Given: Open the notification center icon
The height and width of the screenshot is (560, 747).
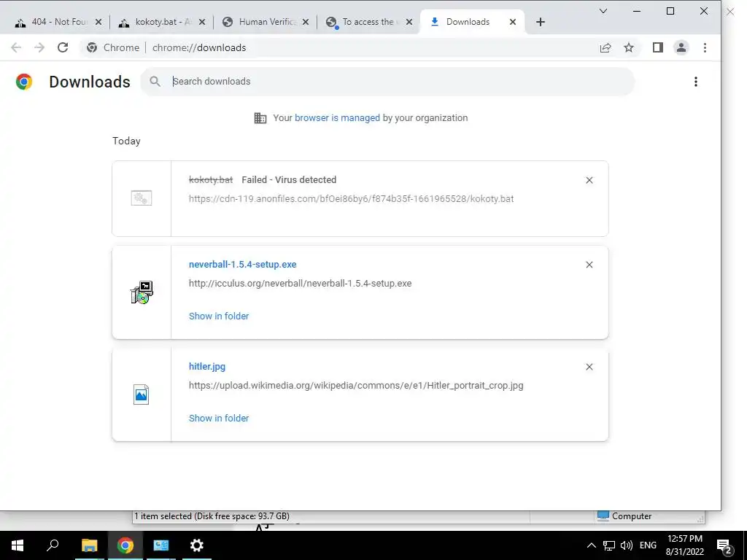Looking at the screenshot, I should (x=724, y=546).
